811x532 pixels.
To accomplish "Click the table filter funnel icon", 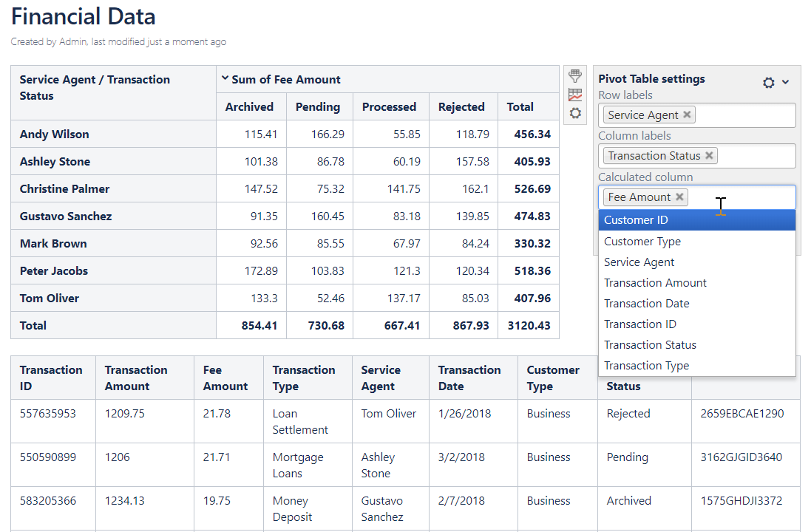I will 574,75.
